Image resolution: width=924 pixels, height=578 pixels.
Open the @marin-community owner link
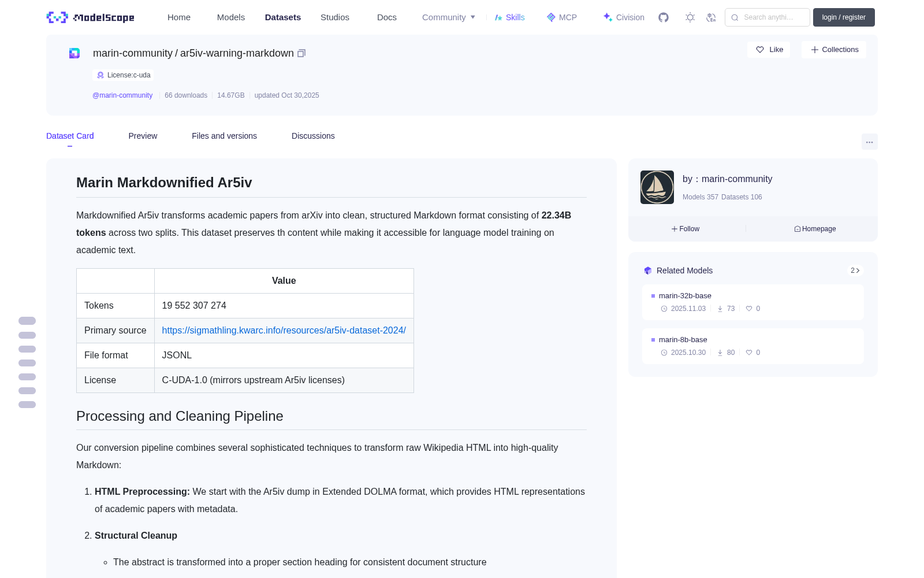tap(122, 95)
